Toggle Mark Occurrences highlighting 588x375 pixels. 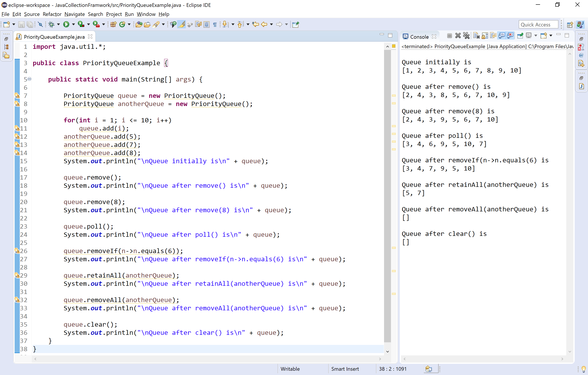point(182,24)
